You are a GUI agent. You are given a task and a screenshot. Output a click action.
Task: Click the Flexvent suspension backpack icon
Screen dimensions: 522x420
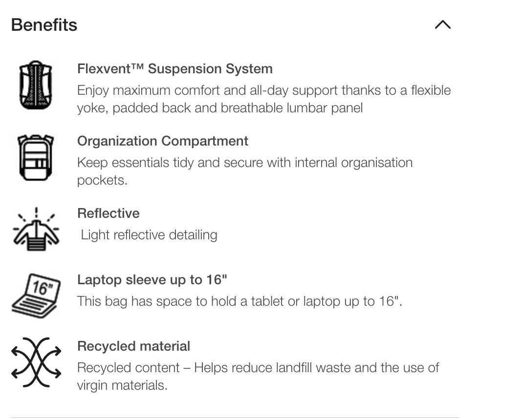(36, 85)
